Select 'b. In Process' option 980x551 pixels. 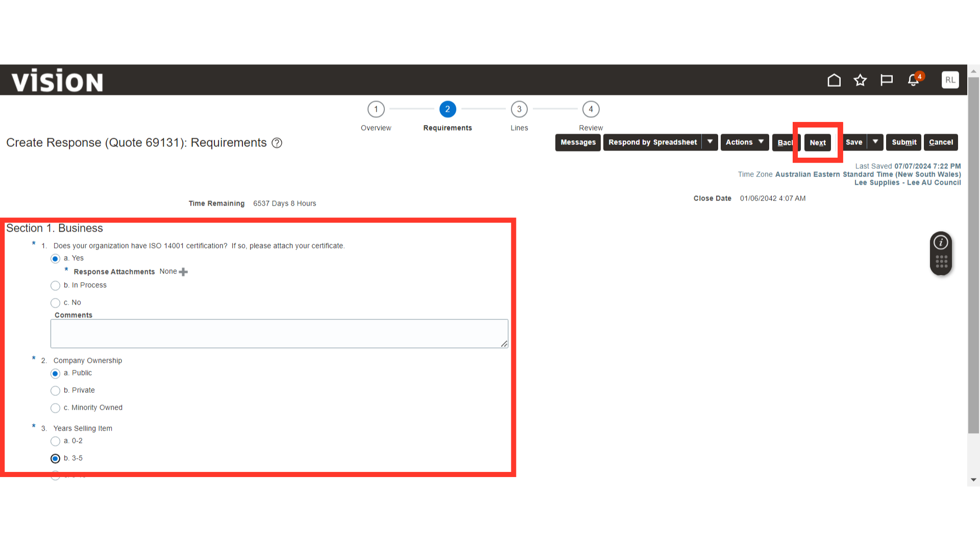click(55, 286)
